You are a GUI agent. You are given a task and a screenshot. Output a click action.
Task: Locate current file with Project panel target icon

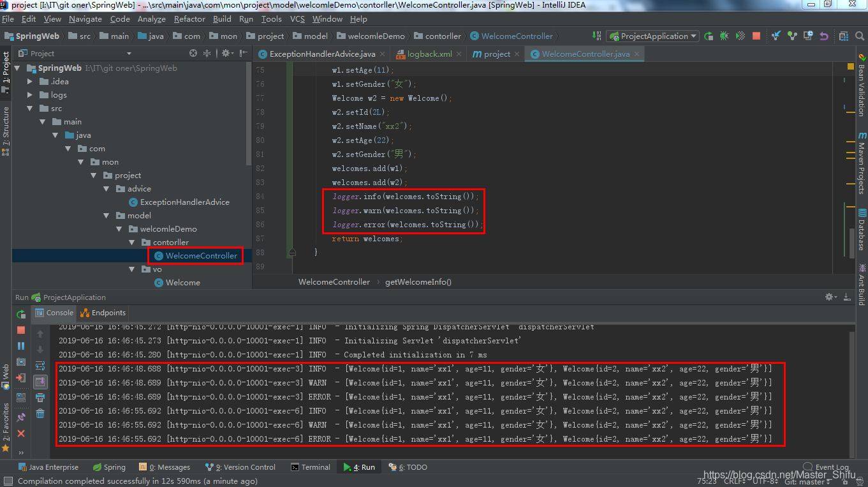coord(193,54)
